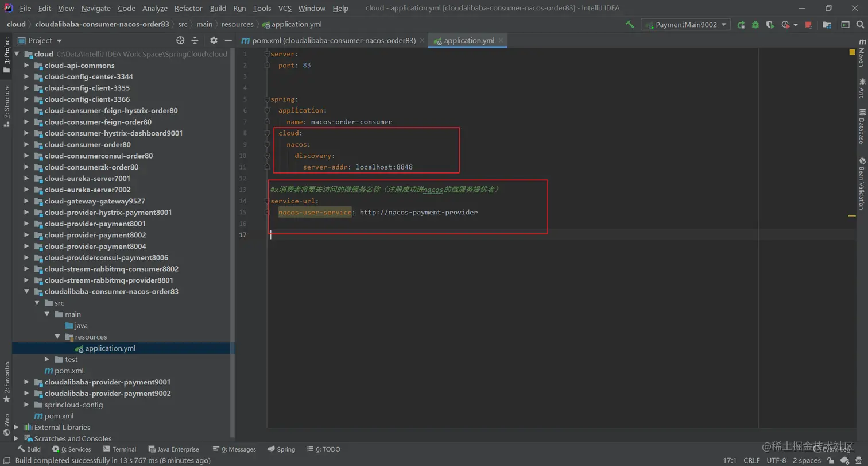Open the Maven tool window
Viewport: 868px width, 466px height.
coord(862,52)
